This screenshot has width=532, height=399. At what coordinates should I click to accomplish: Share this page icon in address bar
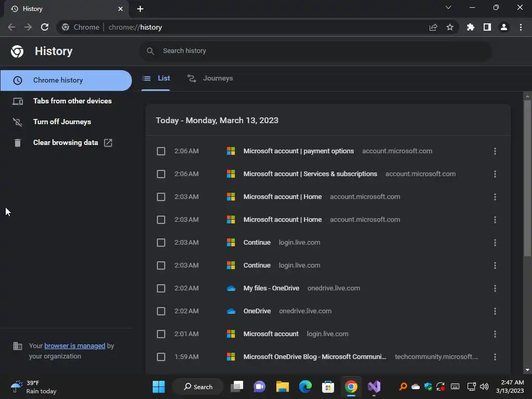point(433,27)
